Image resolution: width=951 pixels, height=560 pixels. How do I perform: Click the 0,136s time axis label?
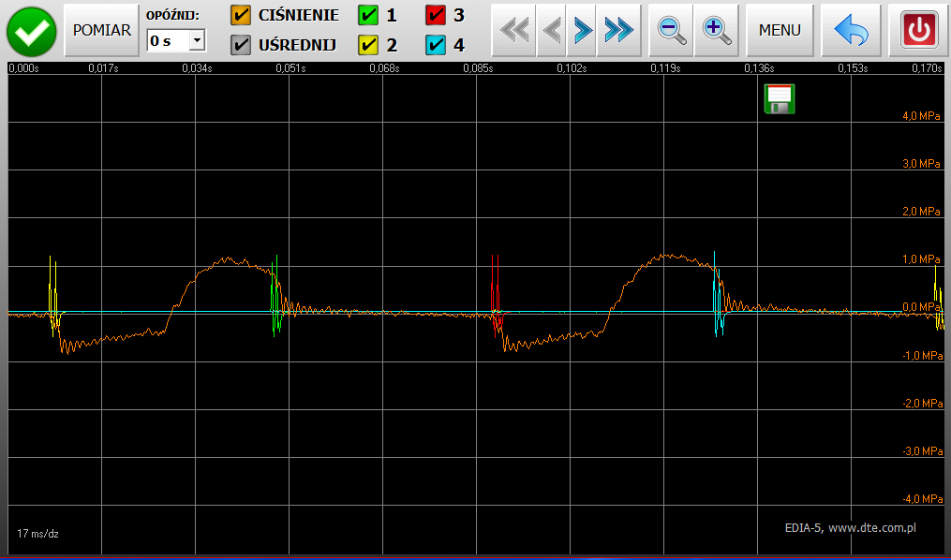pos(759,67)
